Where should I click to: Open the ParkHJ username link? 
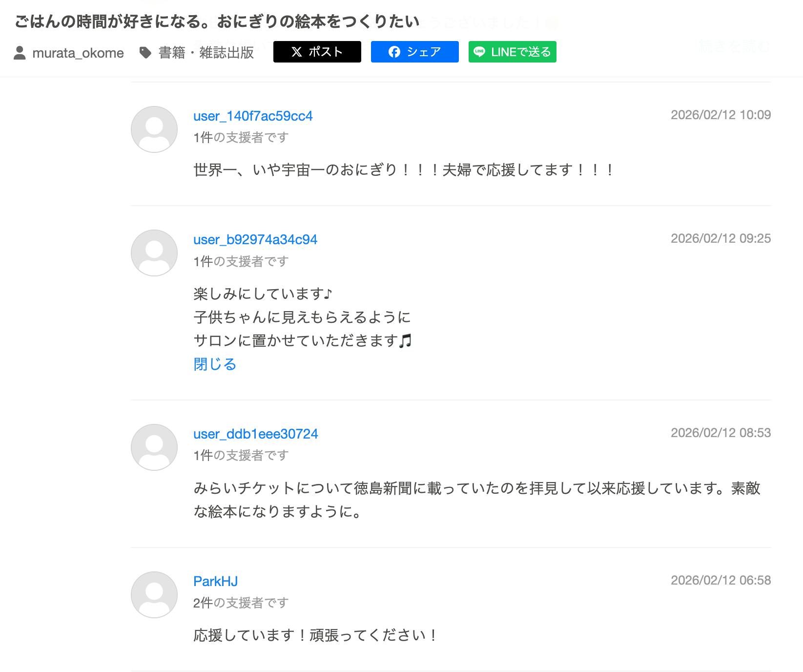216,582
